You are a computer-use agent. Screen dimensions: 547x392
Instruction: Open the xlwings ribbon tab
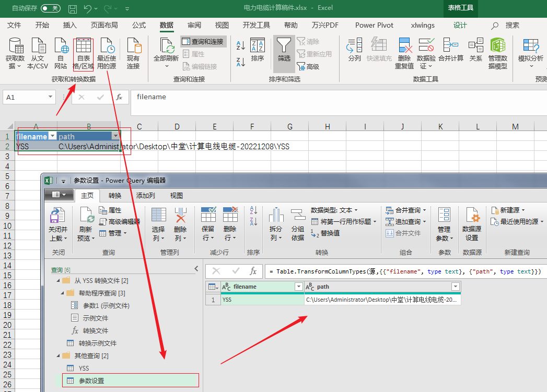(423, 25)
